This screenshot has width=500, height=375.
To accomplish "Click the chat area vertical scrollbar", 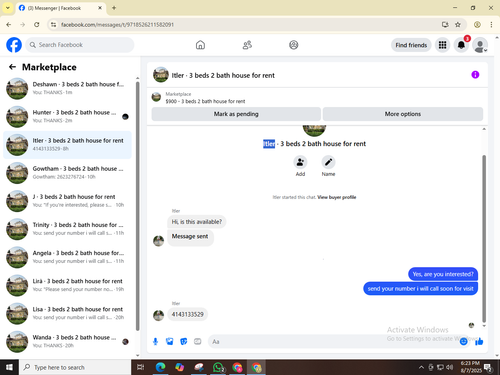I will coord(484,238).
